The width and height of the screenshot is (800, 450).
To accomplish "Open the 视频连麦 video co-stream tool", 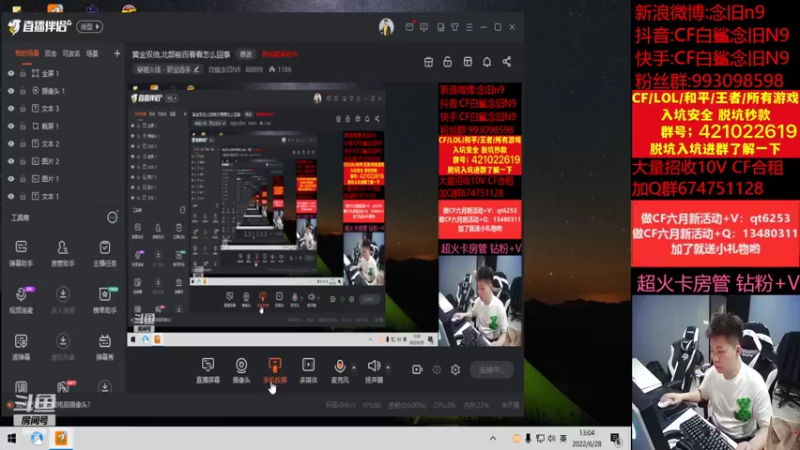I will 21,300.
